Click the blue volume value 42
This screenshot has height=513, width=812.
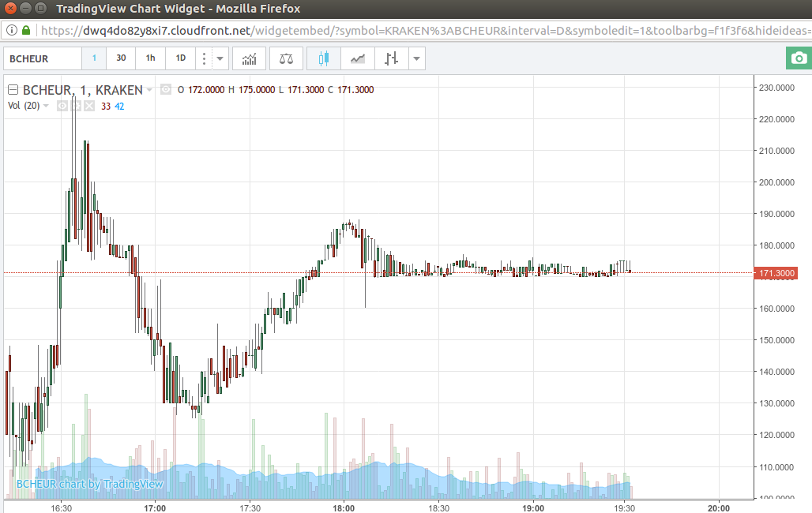click(119, 106)
